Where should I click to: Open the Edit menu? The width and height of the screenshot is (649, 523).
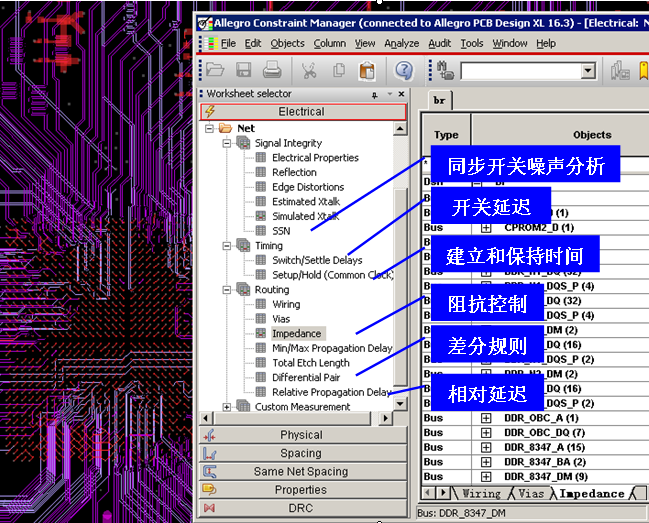click(x=253, y=43)
